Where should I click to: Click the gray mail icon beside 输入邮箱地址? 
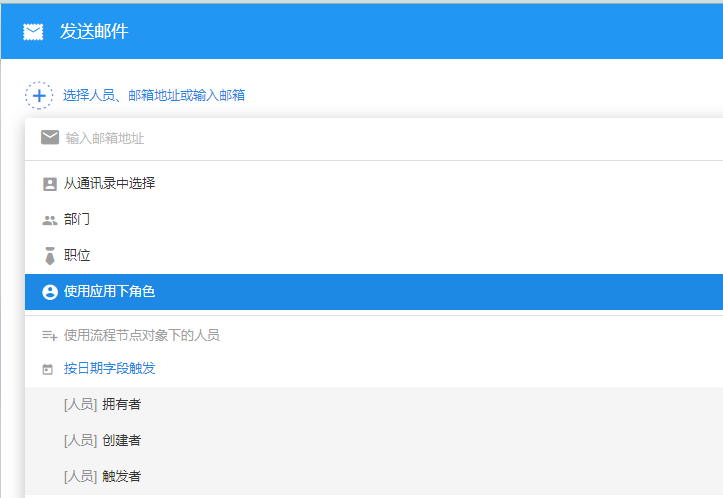[x=50, y=137]
